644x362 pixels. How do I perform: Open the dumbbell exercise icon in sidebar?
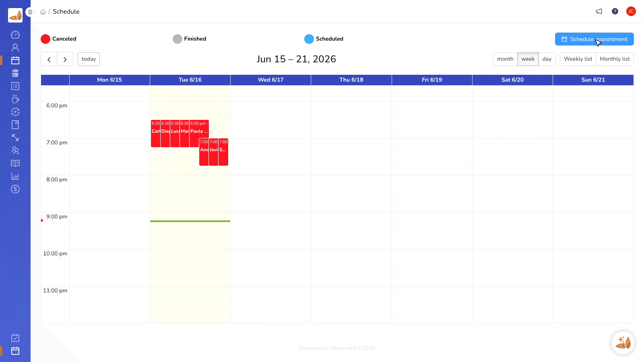point(15,138)
